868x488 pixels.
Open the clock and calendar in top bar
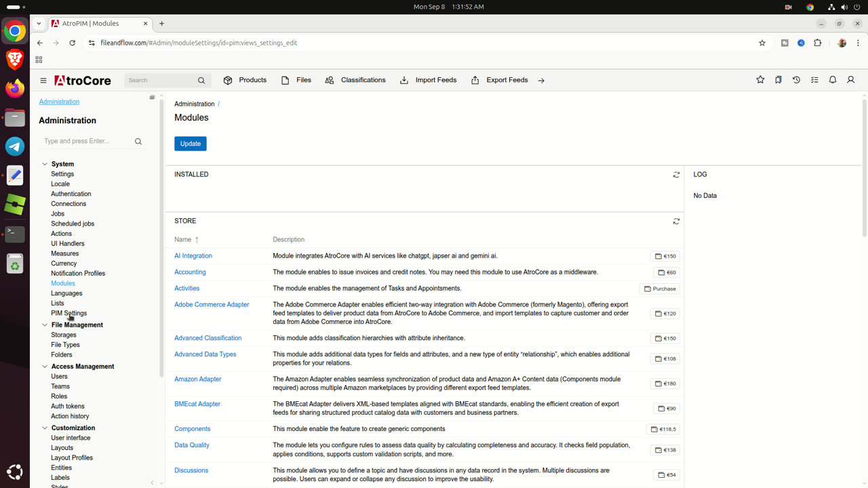448,7
